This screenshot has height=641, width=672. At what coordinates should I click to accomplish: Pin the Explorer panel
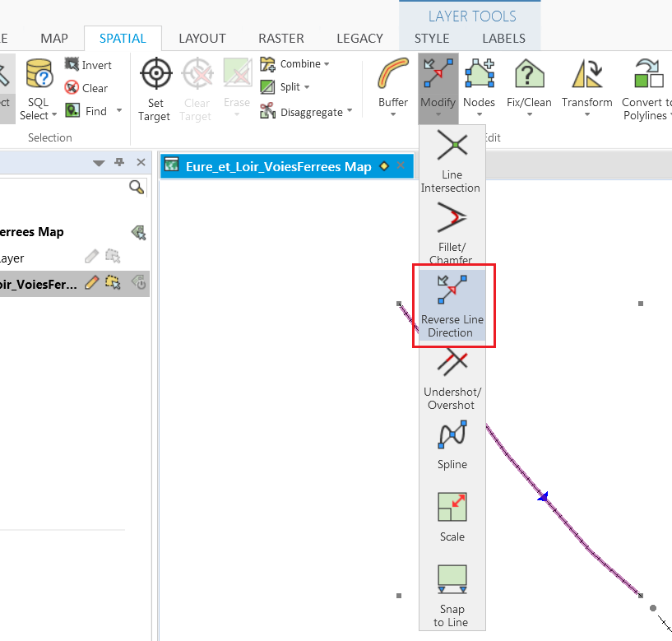119,162
